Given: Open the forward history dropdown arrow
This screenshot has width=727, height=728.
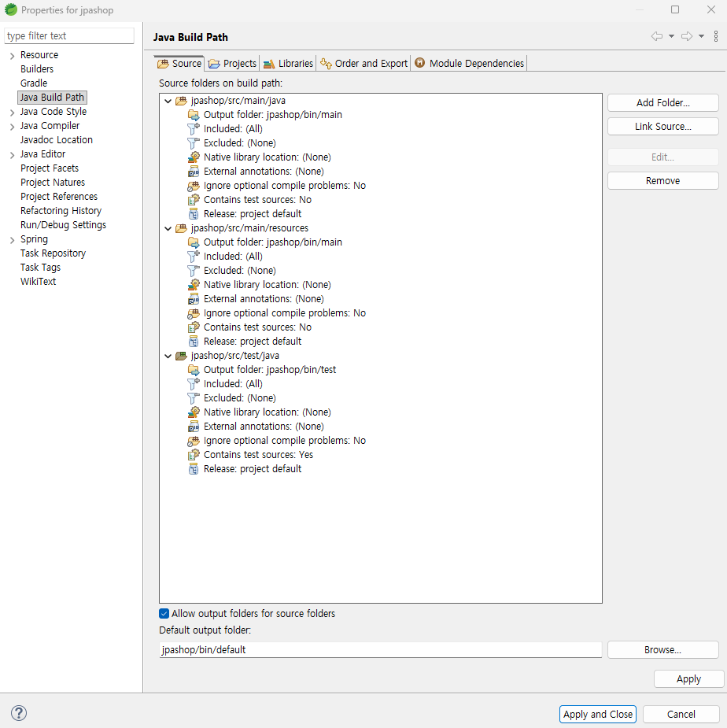Looking at the screenshot, I should coord(702,36).
